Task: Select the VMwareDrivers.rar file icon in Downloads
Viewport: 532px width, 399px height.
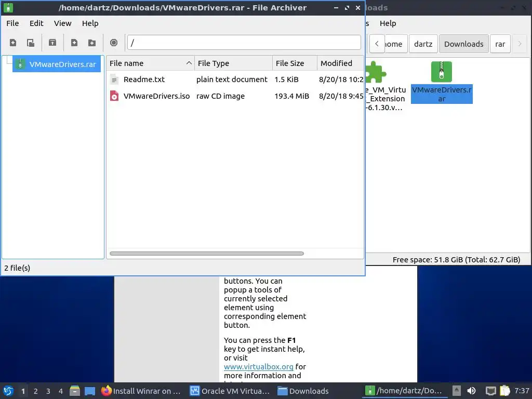Action: coord(442,72)
